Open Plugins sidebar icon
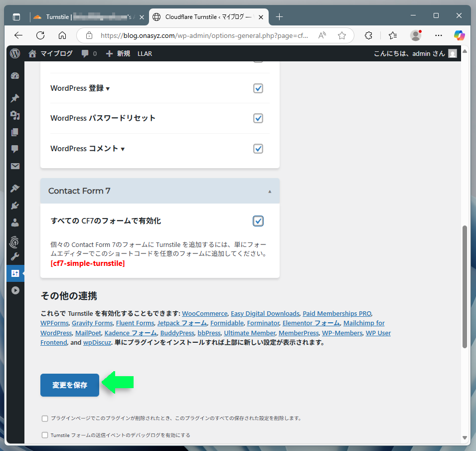This screenshot has height=451, width=476. 15,206
